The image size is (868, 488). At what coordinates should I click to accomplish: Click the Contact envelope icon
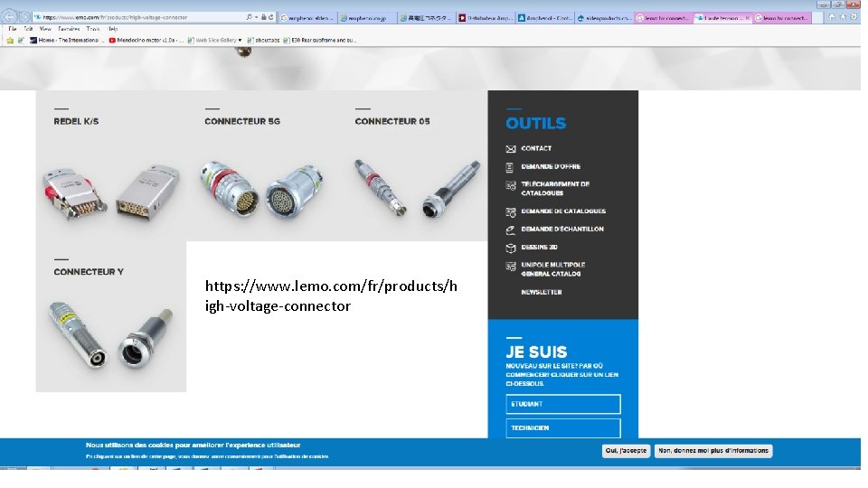pyautogui.click(x=510, y=149)
